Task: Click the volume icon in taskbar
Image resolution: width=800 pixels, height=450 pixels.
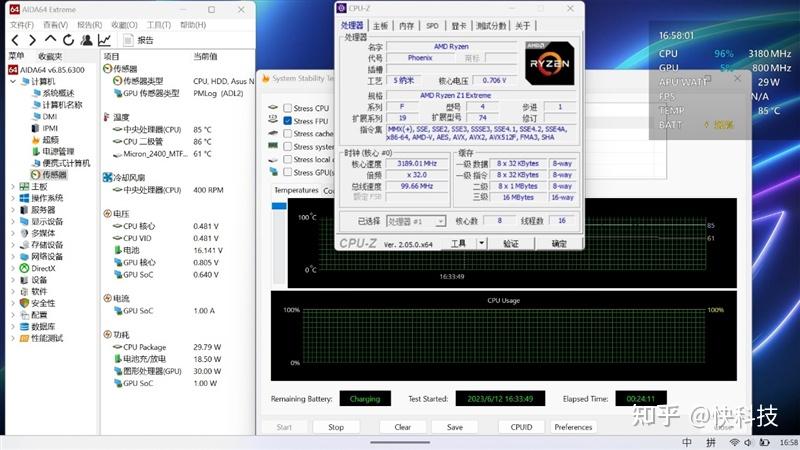Action: click(748, 442)
